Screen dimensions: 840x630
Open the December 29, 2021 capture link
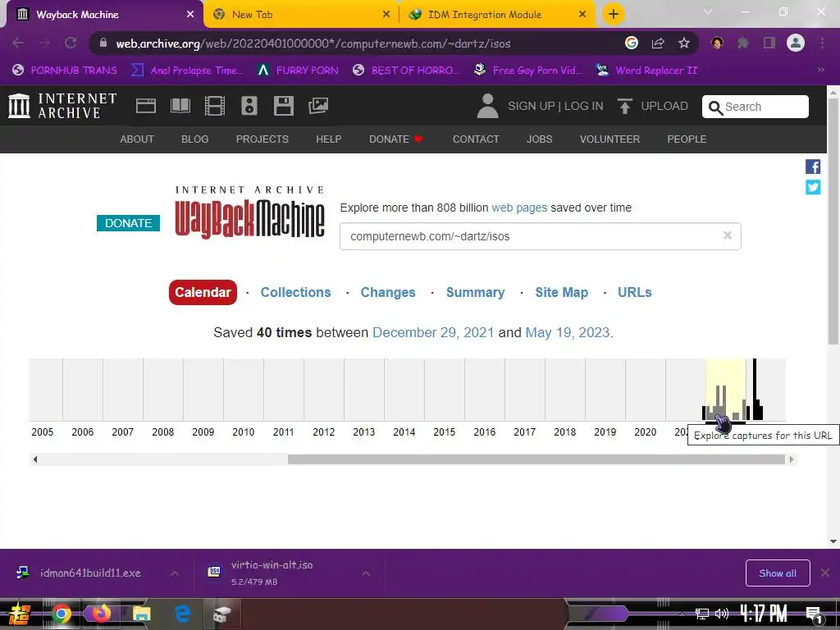[x=433, y=332]
